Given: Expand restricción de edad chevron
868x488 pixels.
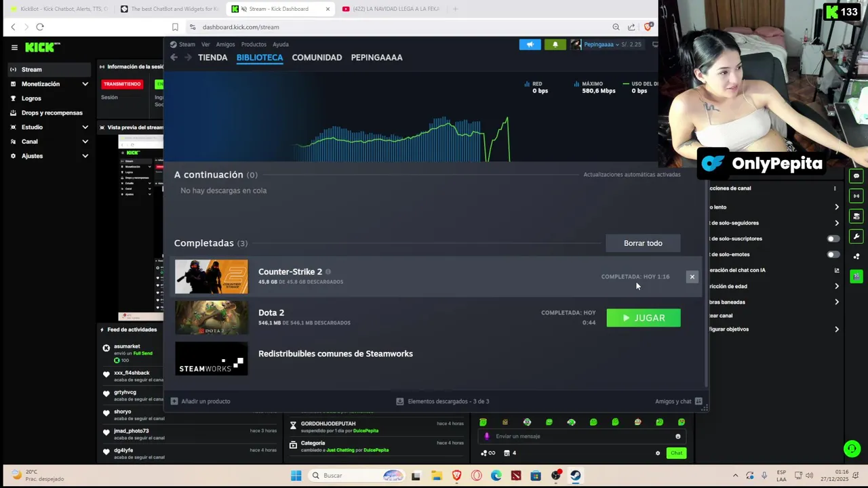Looking at the screenshot, I should tap(836, 286).
